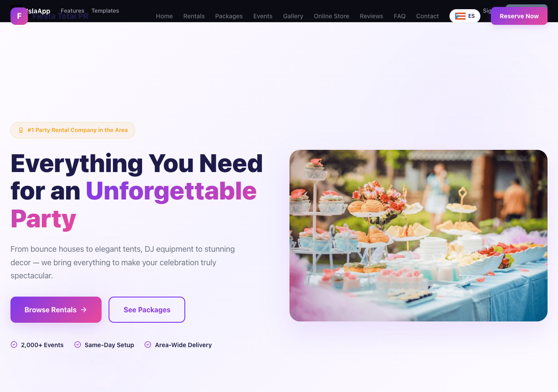Open the Home menu item
Image resolution: width=558 pixels, height=392 pixels.
click(x=164, y=16)
